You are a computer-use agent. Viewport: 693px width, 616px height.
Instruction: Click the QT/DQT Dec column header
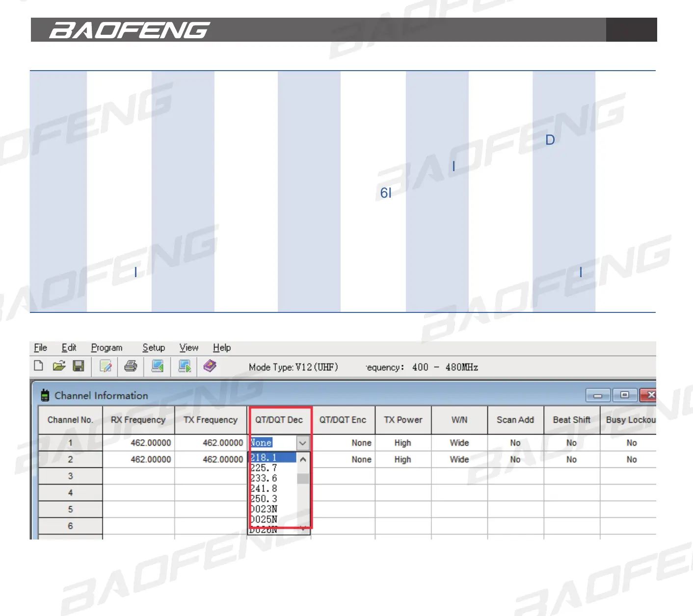pyautogui.click(x=279, y=420)
